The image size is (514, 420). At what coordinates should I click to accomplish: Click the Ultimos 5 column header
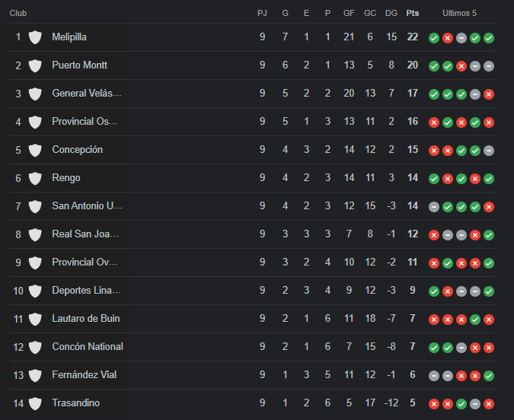click(459, 13)
